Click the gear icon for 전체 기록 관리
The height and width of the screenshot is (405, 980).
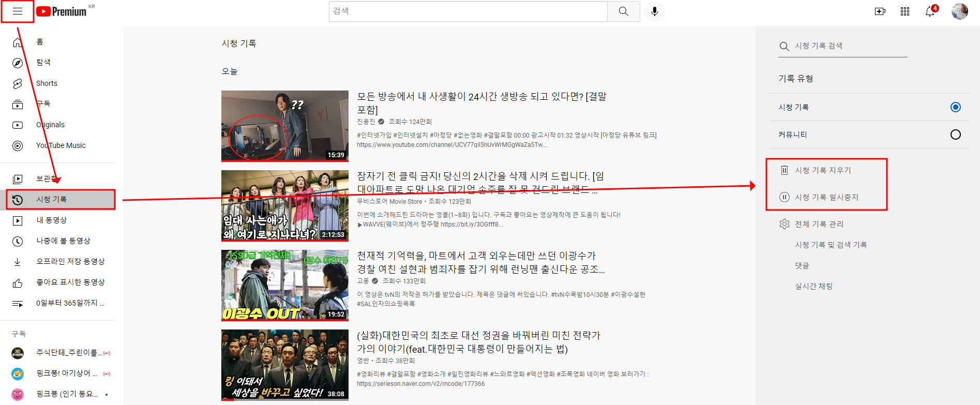[785, 224]
